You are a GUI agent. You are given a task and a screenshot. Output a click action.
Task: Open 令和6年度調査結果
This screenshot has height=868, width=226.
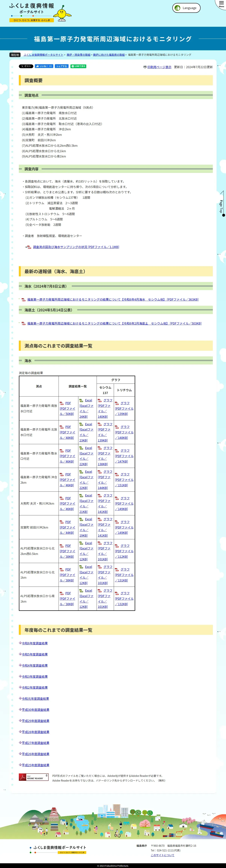pyautogui.click(x=35, y=643)
